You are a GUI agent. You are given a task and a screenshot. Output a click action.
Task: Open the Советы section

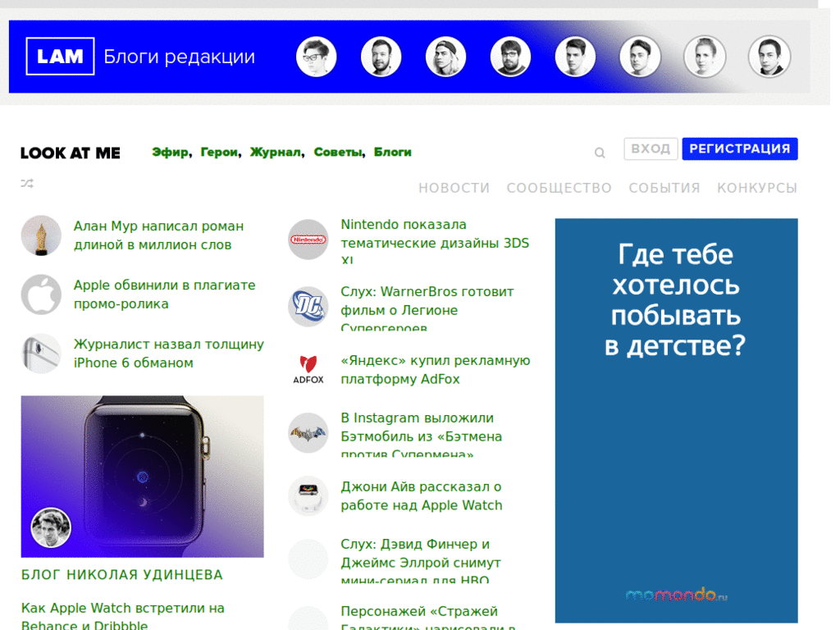coord(338,152)
